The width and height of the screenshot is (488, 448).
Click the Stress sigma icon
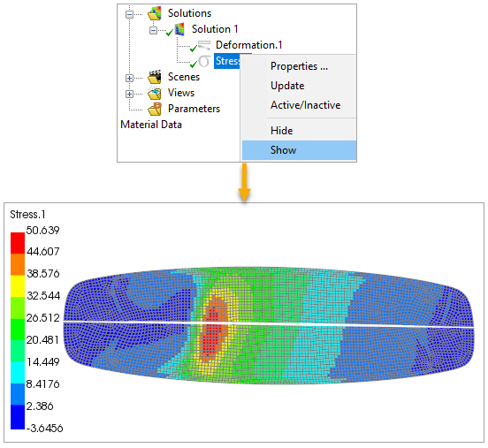204,61
